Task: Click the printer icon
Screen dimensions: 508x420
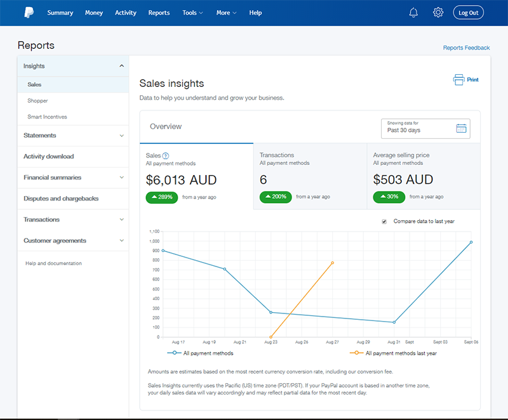Action: 459,80
